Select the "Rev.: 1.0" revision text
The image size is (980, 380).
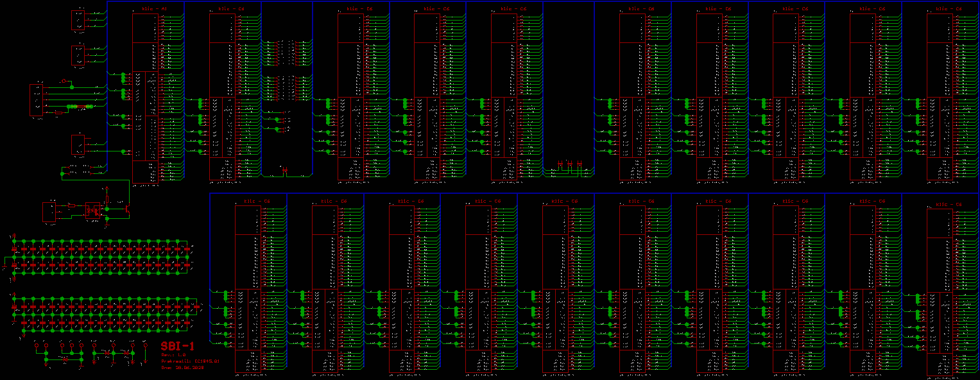pyautogui.click(x=173, y=354)
